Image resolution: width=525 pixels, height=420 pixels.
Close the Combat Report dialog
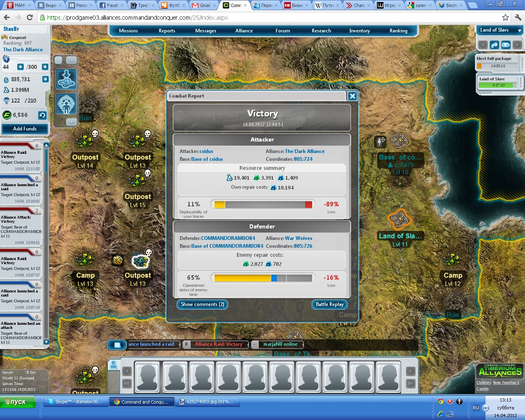(352, 96)
